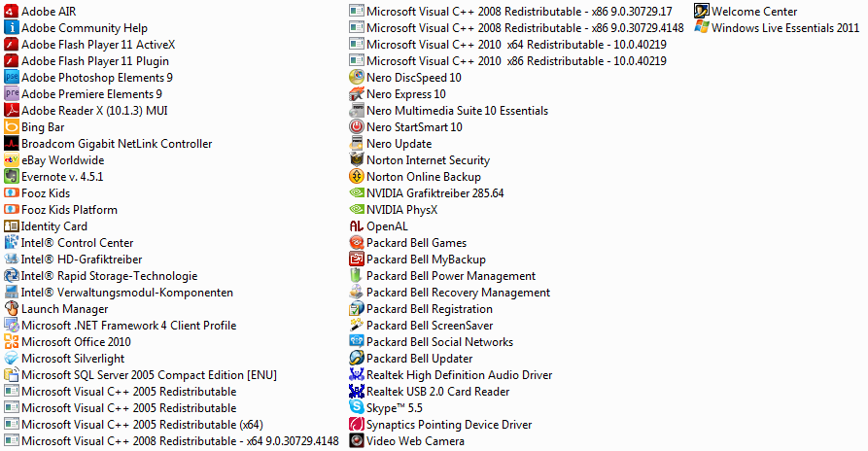This screenshot has width=868, height=451.
Task: Click the Adobe AIR icon
Action: 11,11
